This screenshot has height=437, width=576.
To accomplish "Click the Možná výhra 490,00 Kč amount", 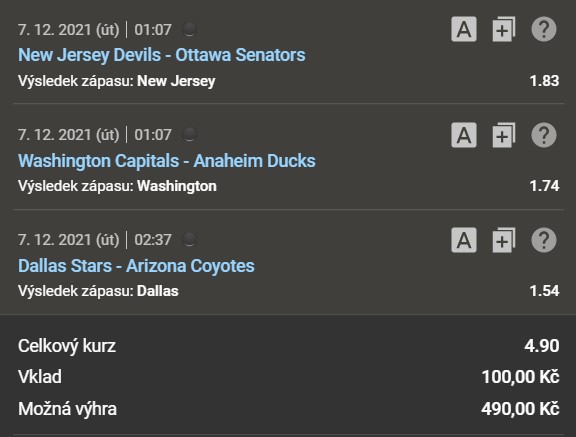I will (x=520, y=409).
